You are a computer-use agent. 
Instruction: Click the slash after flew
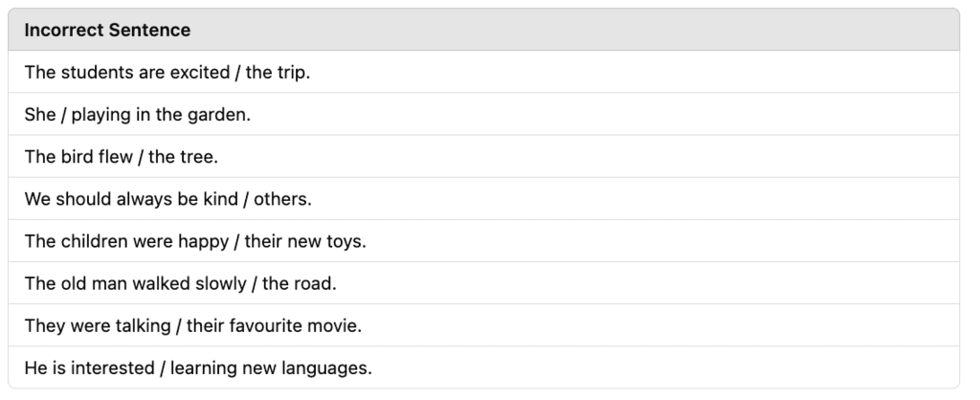[x=141, y=157]
